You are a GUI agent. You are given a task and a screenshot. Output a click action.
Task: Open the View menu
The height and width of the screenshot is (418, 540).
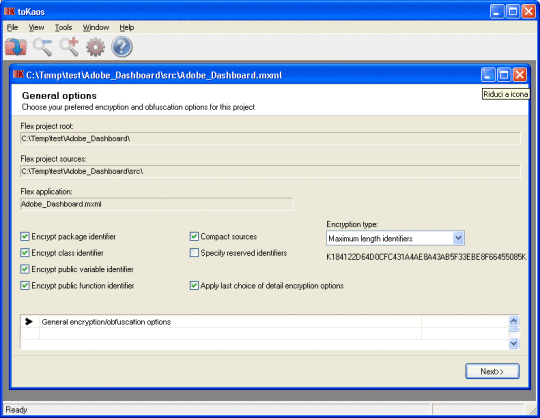click(x=36, y=27)
